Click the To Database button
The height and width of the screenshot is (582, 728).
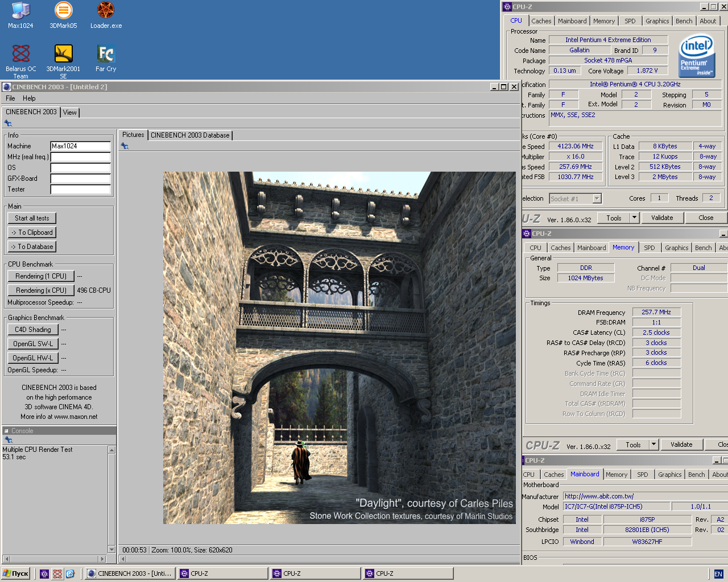click(x=32, y=247)
